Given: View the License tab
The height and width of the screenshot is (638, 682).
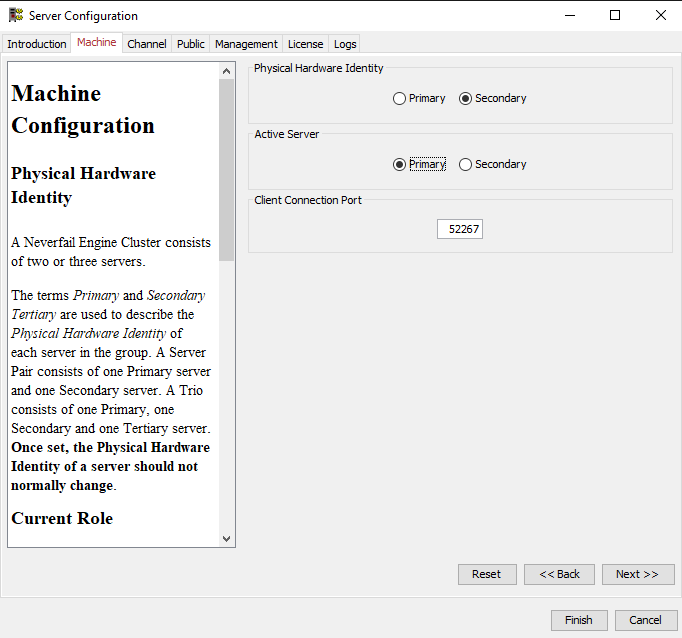Looking at the screenshot, I should 305,44.
